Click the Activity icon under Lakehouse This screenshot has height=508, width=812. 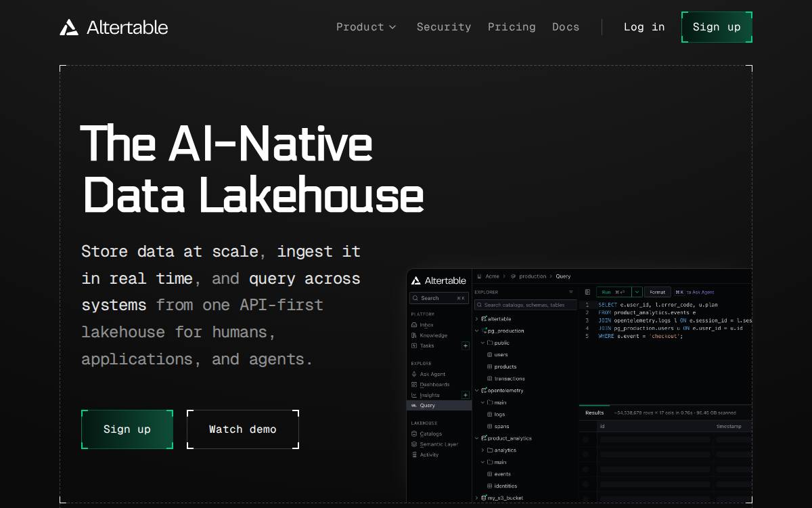[x=414, y=454]
